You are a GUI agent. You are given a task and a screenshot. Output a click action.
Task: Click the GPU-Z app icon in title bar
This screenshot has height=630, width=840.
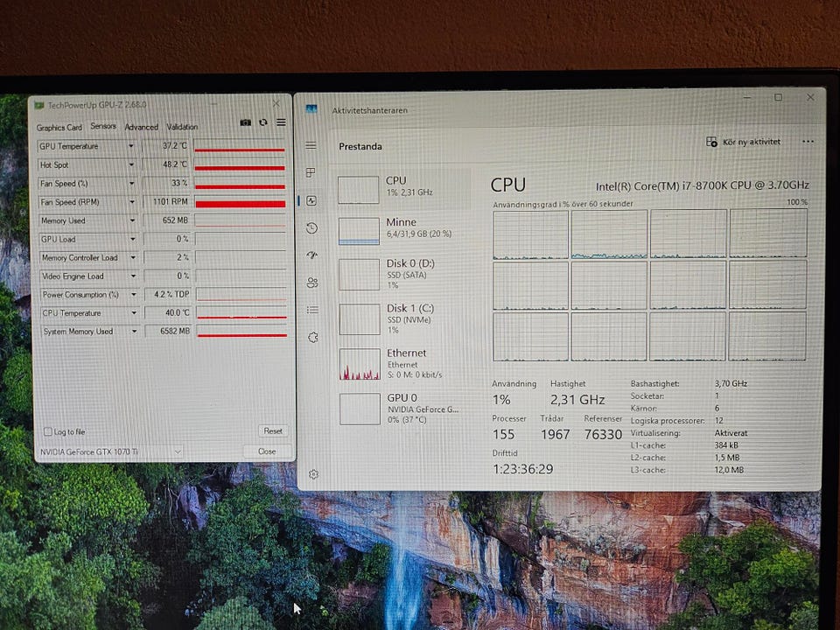pos(39,105)
